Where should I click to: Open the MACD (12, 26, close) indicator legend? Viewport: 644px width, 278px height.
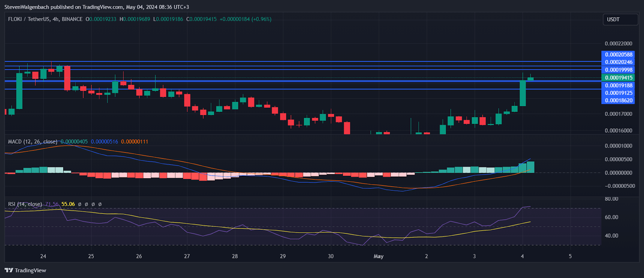point(33,142)
